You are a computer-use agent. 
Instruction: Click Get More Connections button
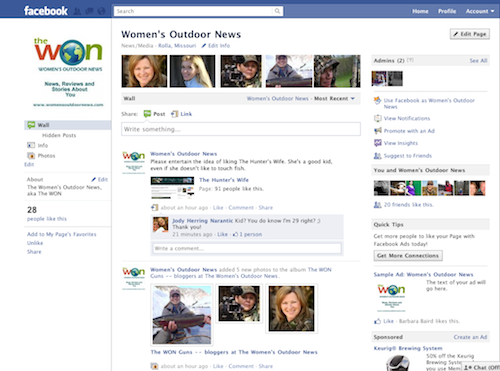point(408,256)
